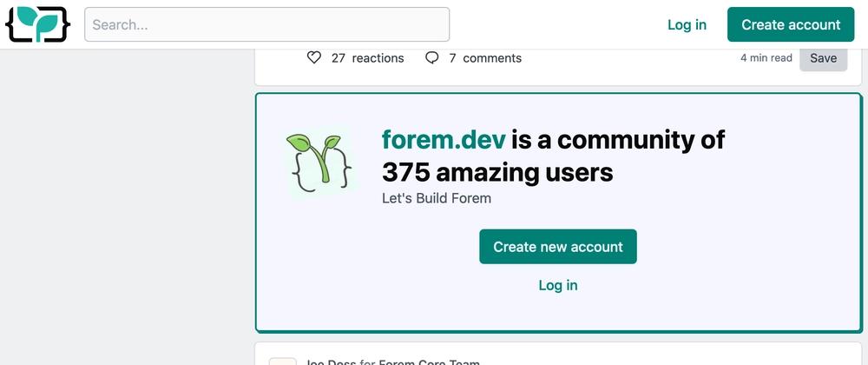Open the Log in link in the header

pos(687,24)
